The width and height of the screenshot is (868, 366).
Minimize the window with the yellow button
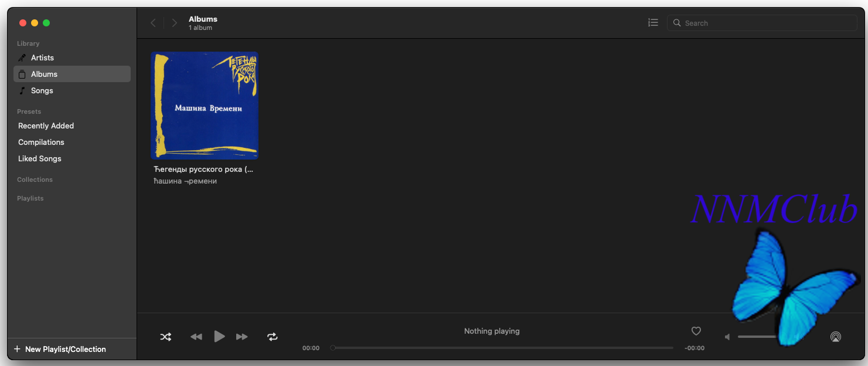pyautogui.click(x=35, y=23)
